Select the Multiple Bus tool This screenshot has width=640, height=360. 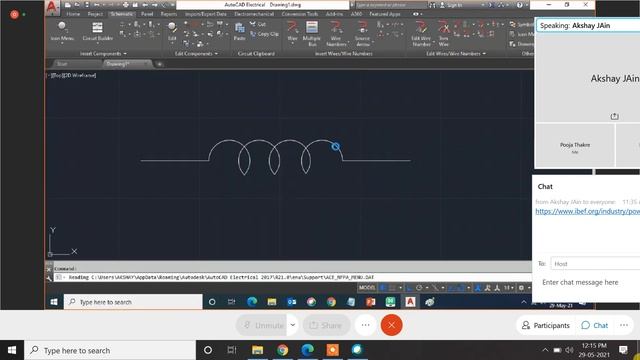(312, 33)
